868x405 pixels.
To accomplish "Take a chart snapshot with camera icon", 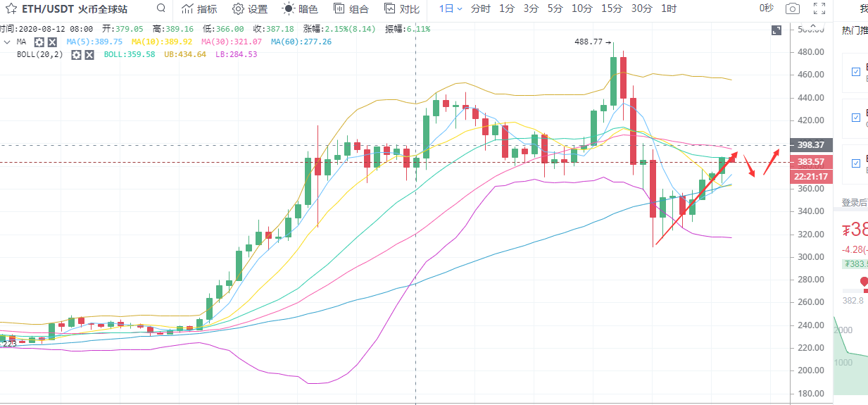I will (x=793, y=9).
